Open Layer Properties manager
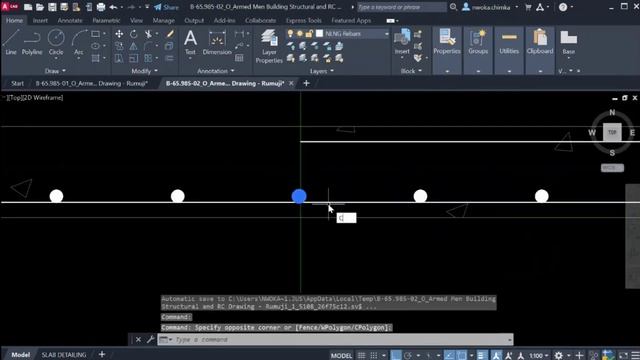 click(x=269, y=46)
